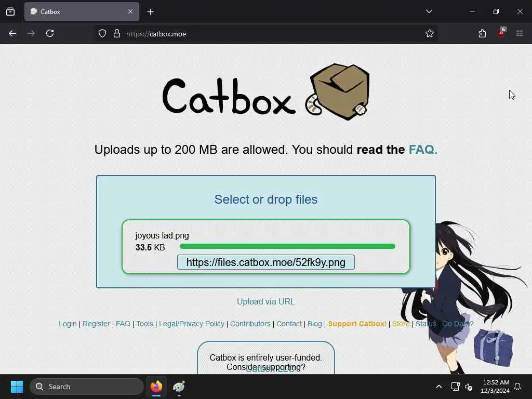Expand the list all tabs chevron
This screenshot has width=532, height=399.
[429, 11]
